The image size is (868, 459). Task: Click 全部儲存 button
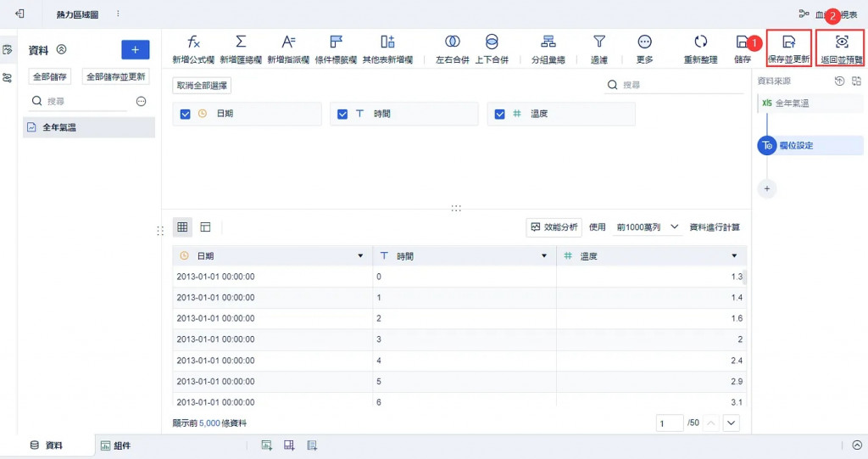[50, 76]
